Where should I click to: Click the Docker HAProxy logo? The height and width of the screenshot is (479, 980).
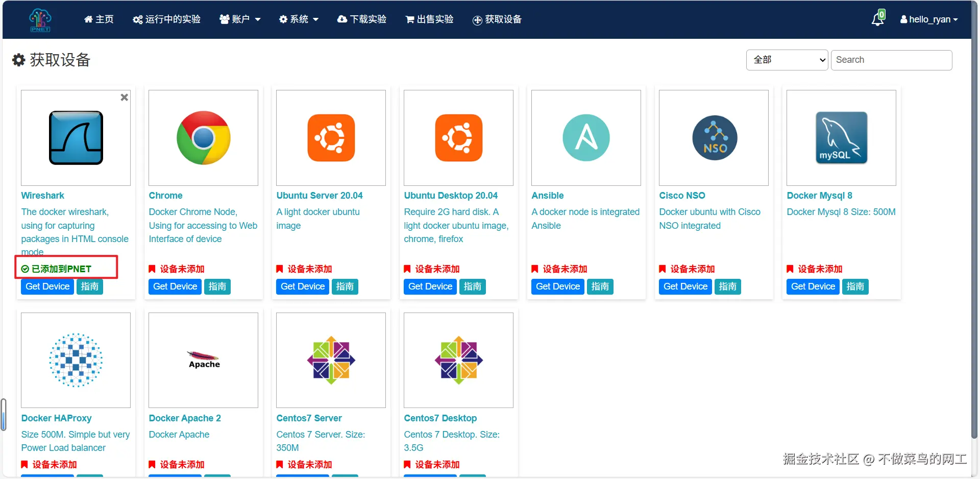(x=76, y=360)
